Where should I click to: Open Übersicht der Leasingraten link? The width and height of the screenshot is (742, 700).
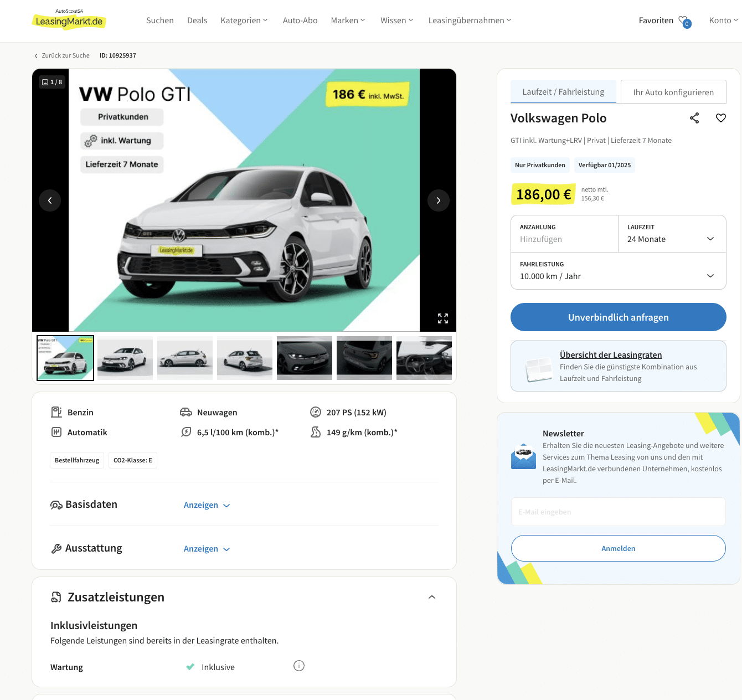611,355
